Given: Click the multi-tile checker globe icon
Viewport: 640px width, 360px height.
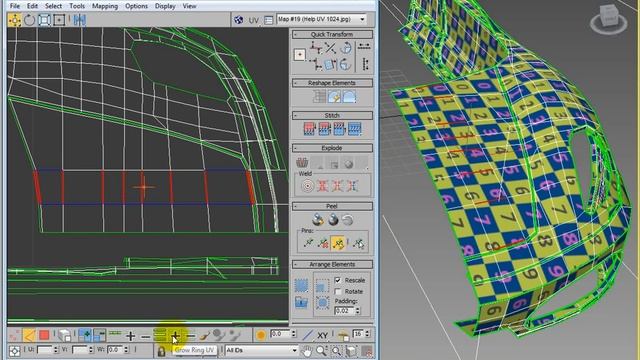Looking at the screenshot, I should pos(238,20).
